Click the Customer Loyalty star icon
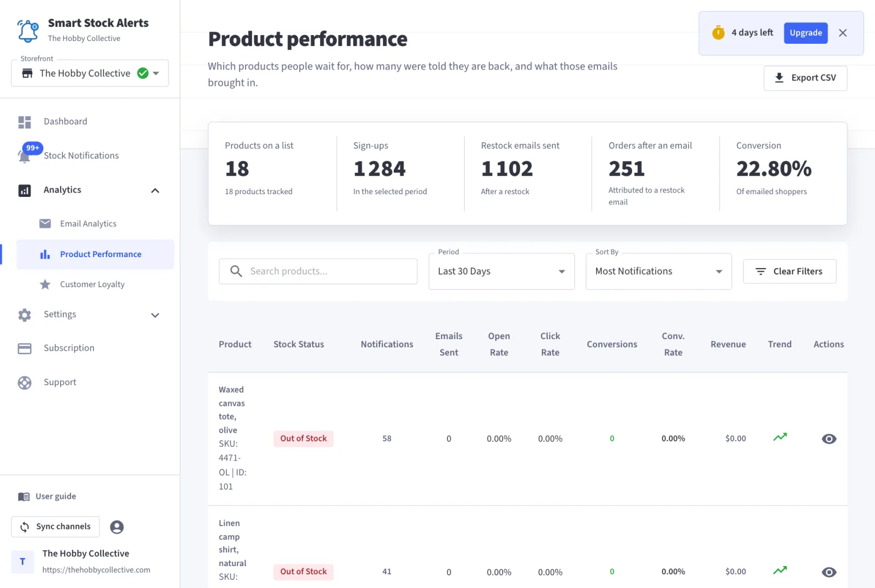Image resolution: width=875 pixels, height=588 pixels. (x=45, y=284)
